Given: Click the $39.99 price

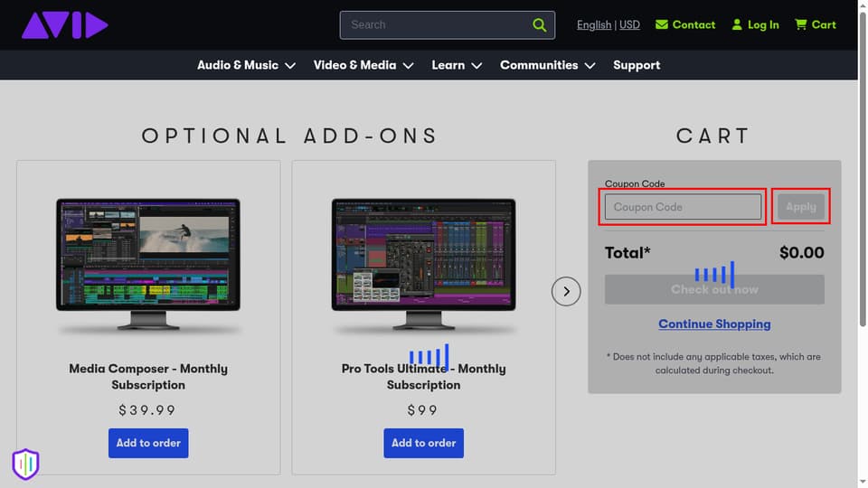Looking at the screenshot, I should pyautogui.click(x=147, y=410).
